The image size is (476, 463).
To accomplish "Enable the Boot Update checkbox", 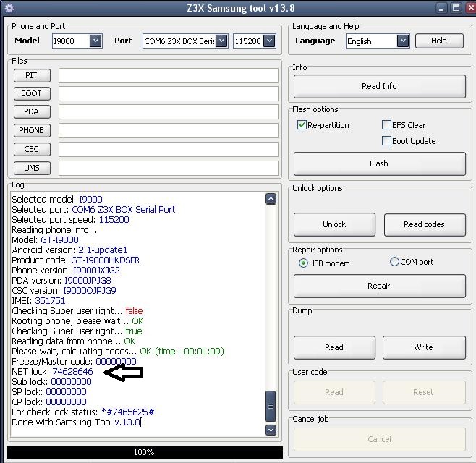I will [x=386, y=141].
